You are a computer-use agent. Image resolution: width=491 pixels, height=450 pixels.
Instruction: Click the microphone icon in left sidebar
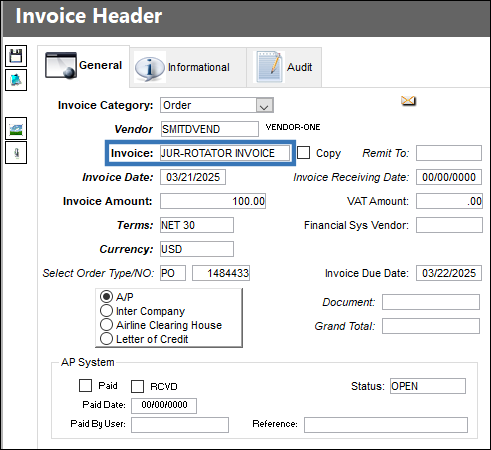pyautogui.click(x=16, y=153)
